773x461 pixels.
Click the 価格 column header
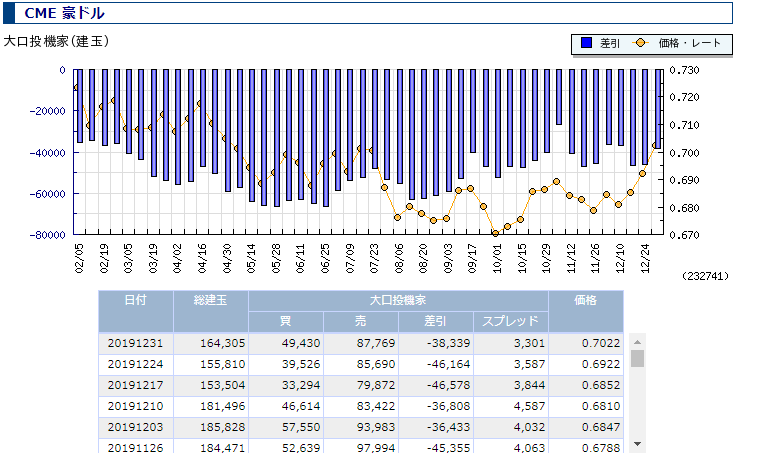point(586,311)
